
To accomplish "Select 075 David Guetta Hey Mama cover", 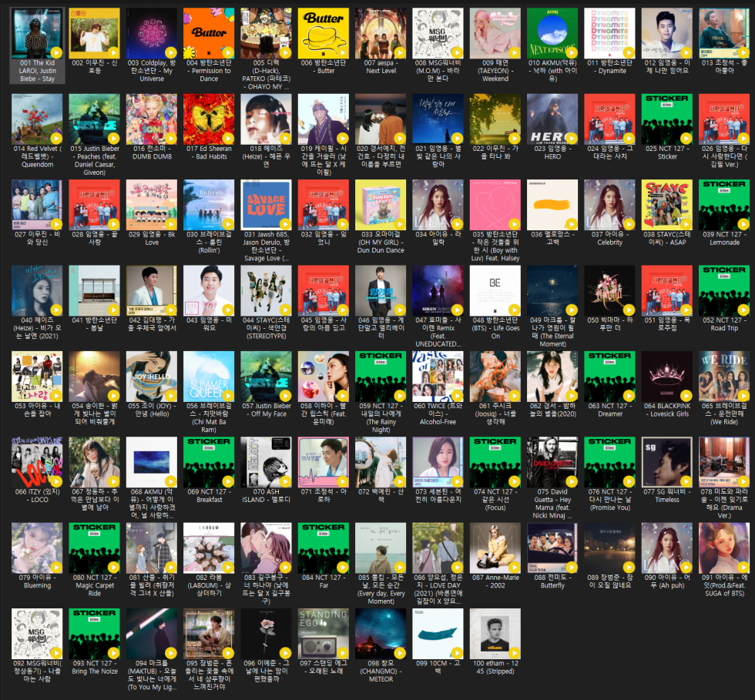I will 552,463.
